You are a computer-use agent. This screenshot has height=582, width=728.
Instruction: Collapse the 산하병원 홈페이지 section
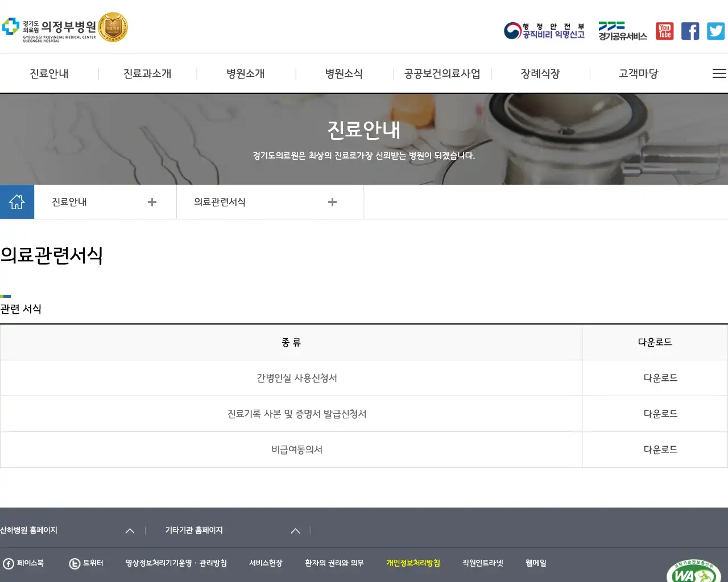[x=130, y=530]
